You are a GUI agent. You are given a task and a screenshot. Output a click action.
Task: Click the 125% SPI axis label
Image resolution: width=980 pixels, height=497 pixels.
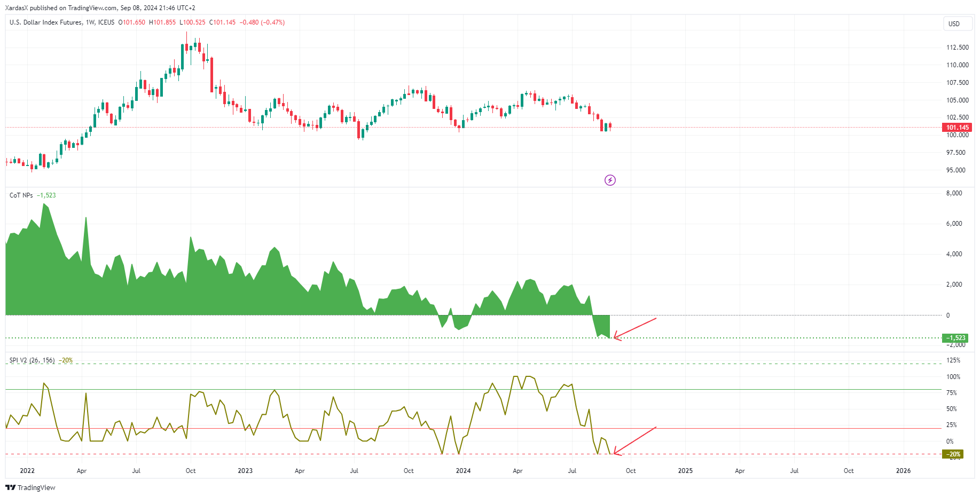click(x=953, y=360)
